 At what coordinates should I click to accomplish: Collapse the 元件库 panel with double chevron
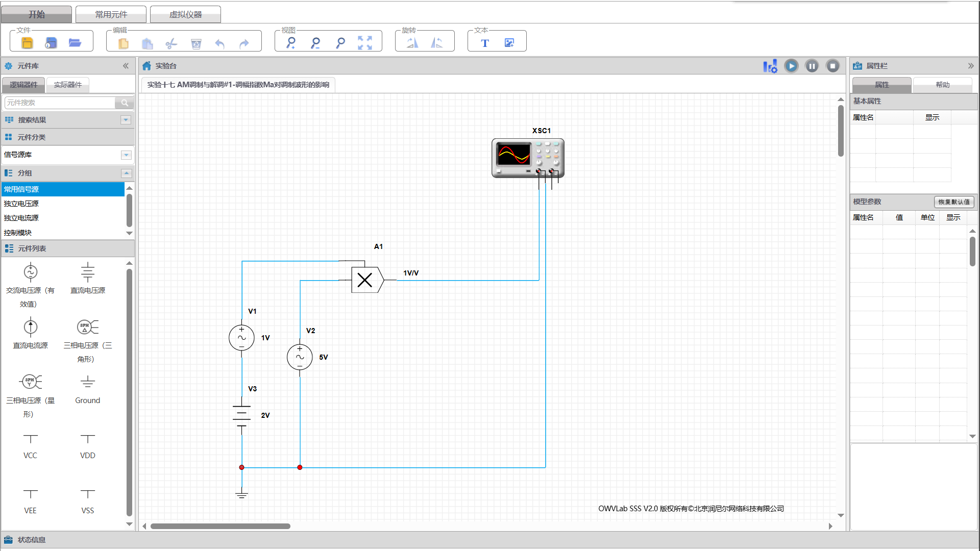pyautogui.click(x=126, y=66)
